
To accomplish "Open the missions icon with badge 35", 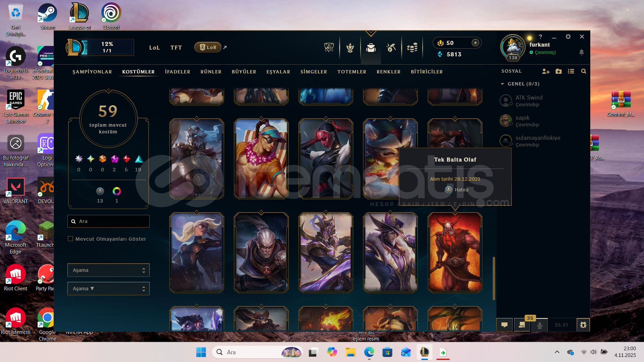I will [x=522, y=325].
